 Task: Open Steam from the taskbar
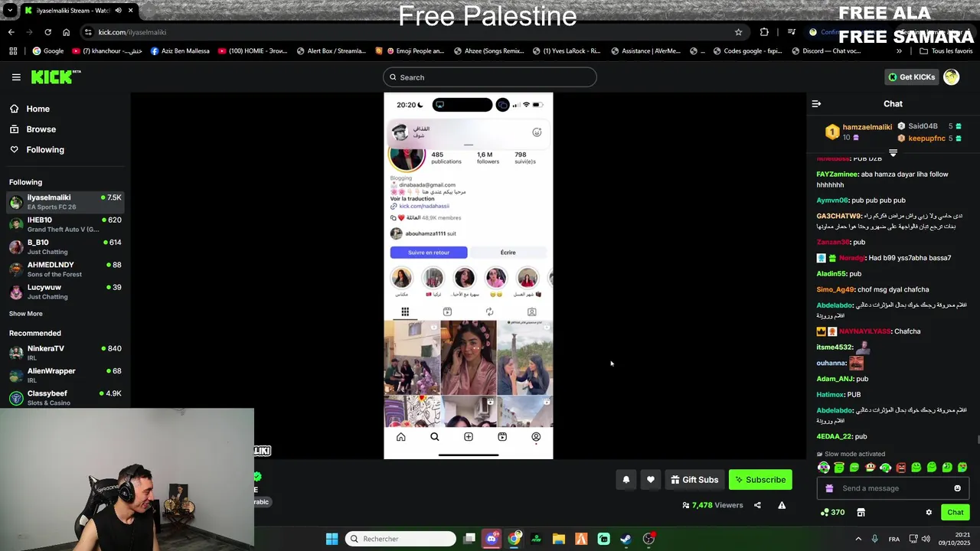[x=626, y=539]
